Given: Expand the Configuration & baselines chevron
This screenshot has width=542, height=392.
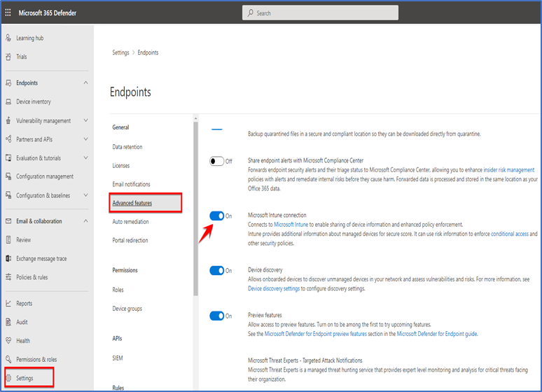Looking at the screenshot, I should pyautogui.click(x=85, y=195).
